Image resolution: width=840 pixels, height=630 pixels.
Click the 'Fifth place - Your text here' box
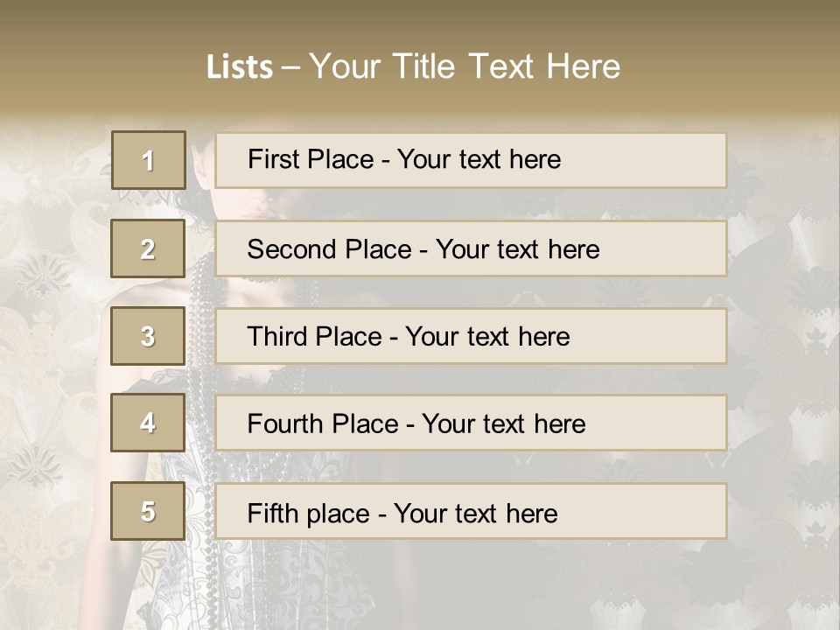pyautogui.click(x=471, y=511)
